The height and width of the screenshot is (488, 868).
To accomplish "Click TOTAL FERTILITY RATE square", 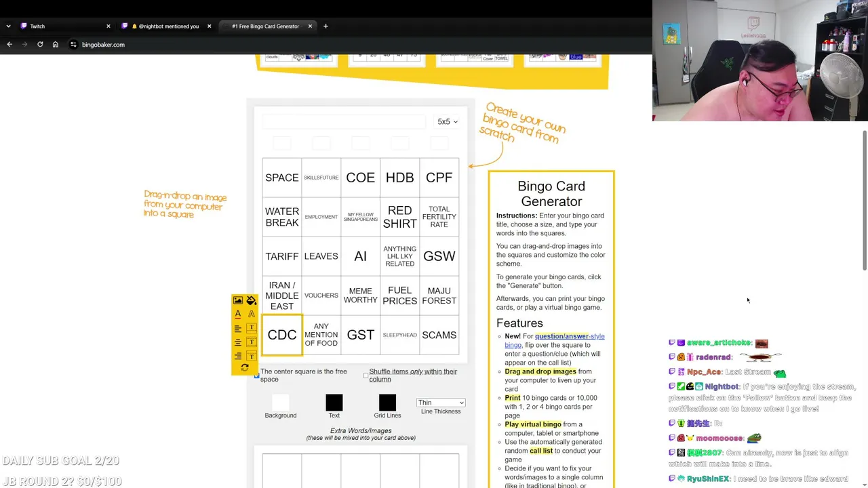I will (x=439, y=217).
